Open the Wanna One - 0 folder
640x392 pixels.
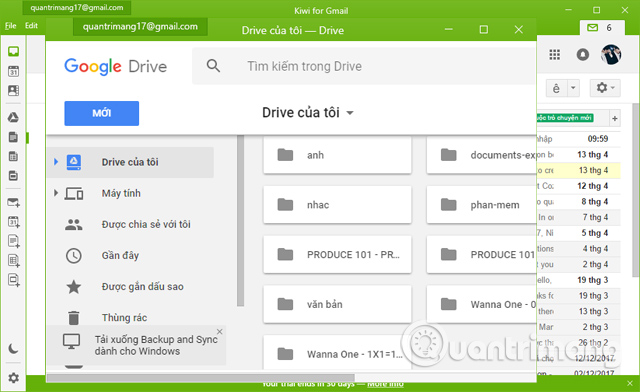tap(482, 305)
